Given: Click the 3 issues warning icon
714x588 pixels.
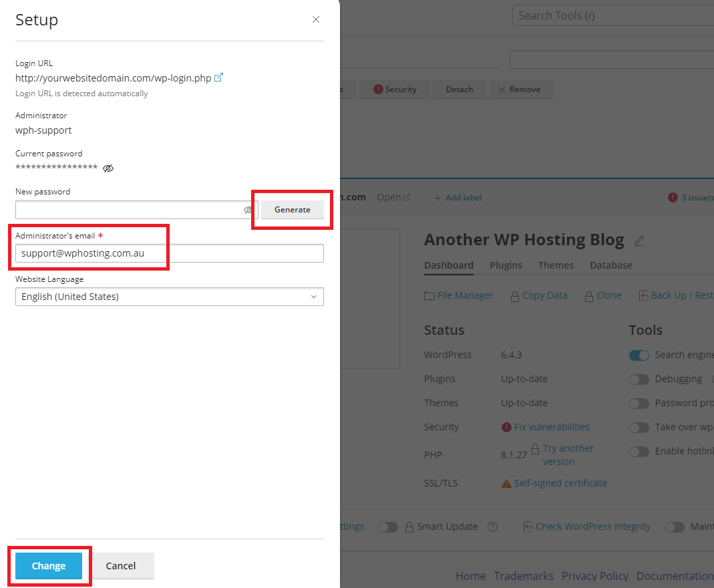Looking at the screenshot, I should click(x=674, y=197).
